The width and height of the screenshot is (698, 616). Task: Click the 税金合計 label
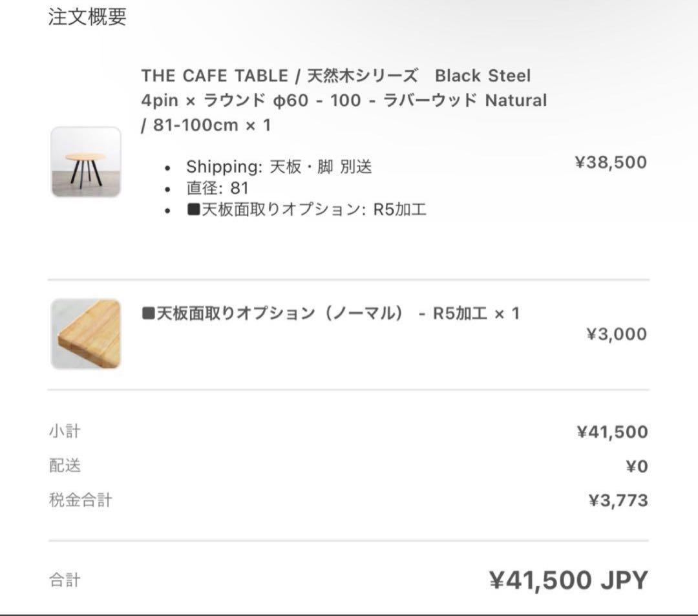(80, 500)
